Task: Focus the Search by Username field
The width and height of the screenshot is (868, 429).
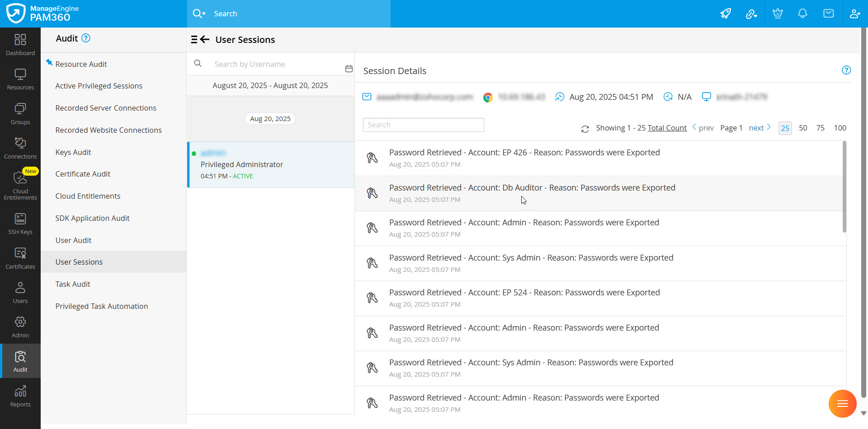Action: point(276,64)
